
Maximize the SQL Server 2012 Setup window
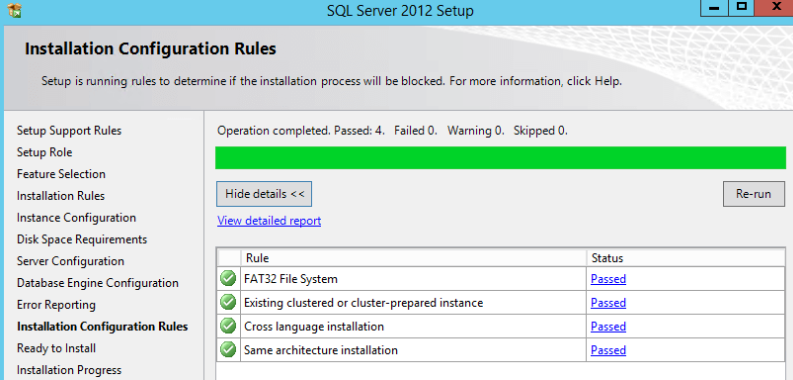click(x=741, y=8)
